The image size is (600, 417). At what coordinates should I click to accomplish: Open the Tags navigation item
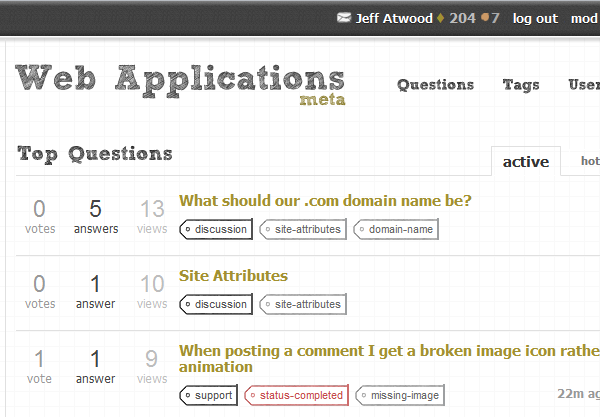[521, 85]
